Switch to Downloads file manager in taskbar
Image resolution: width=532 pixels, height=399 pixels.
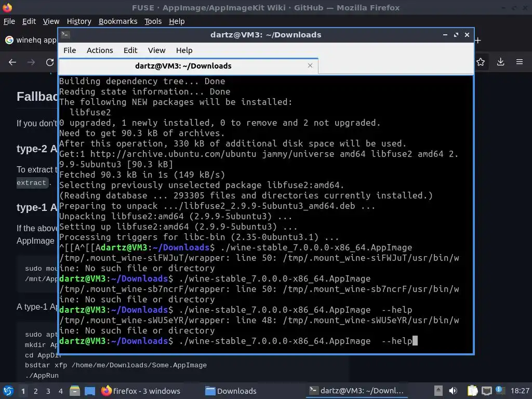231,391
